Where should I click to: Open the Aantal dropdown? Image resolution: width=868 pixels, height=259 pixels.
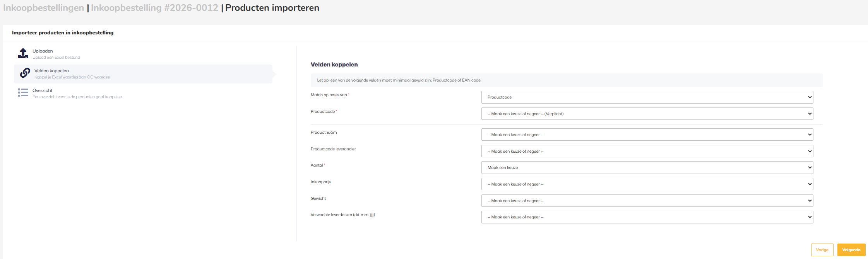pyautogui.click(x=647, y=168)
